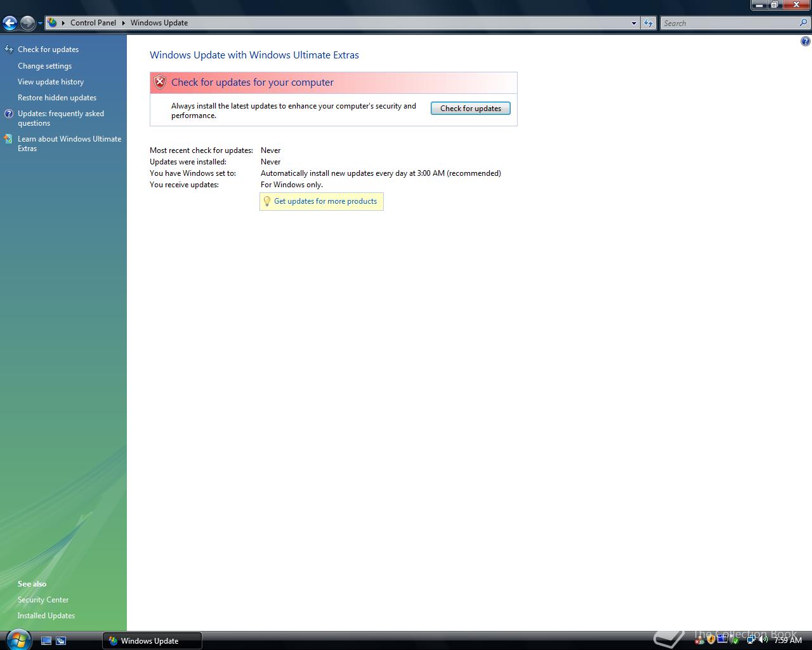
Task: Click the Check for updates sidebar icon
Action: coord(9,50)
